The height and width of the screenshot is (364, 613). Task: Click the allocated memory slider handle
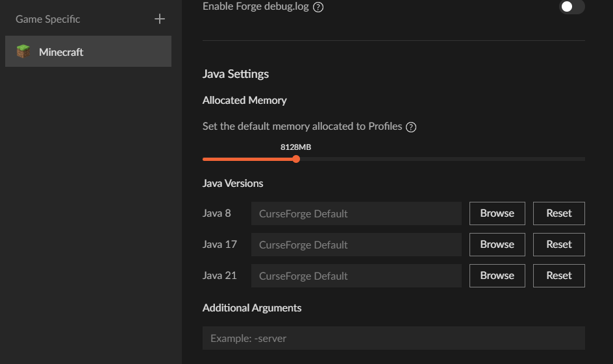296,159
